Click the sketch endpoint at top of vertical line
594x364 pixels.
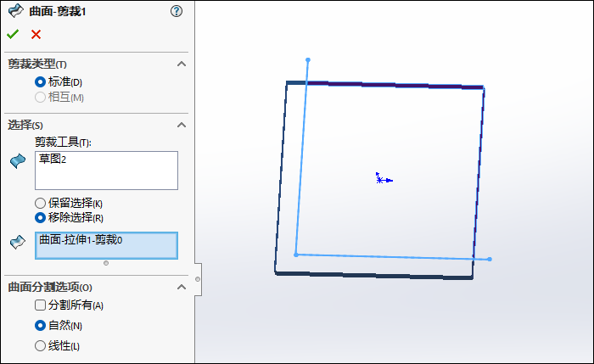[x=308, y=60]
